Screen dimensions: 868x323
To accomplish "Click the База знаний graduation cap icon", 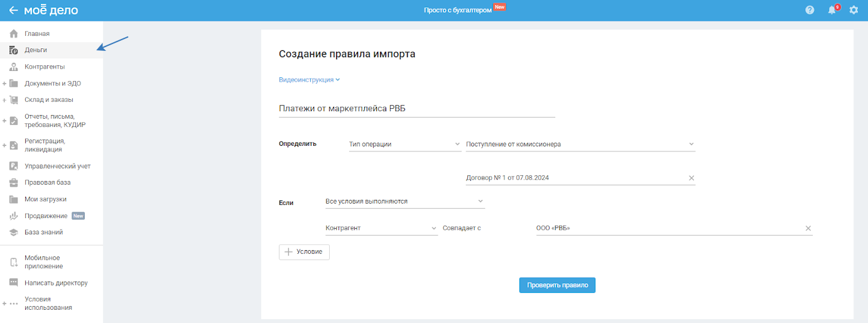I will coord(14,233).
